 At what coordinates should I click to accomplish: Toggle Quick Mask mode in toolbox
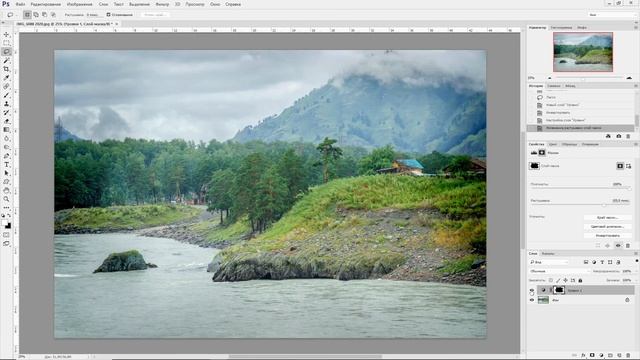7,235
